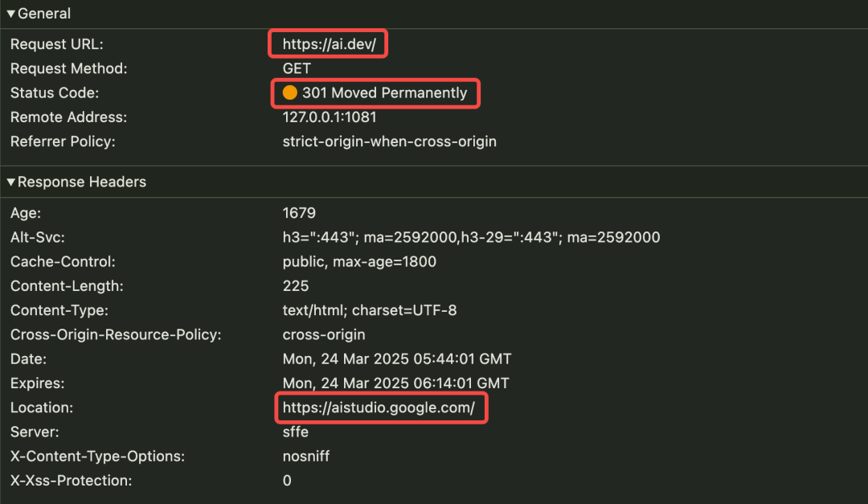Click the Expires header timestamp
This screenshot has width=868, height=504.
click(x=397, y=383)
